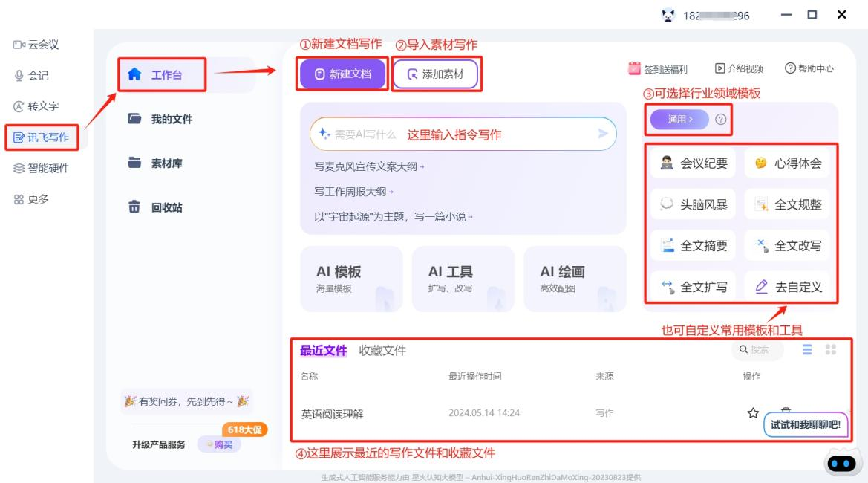Open 签到送福利 check-in
Image resolution: width=868 pixels, height=483 pixels.
tap(658, 68)
